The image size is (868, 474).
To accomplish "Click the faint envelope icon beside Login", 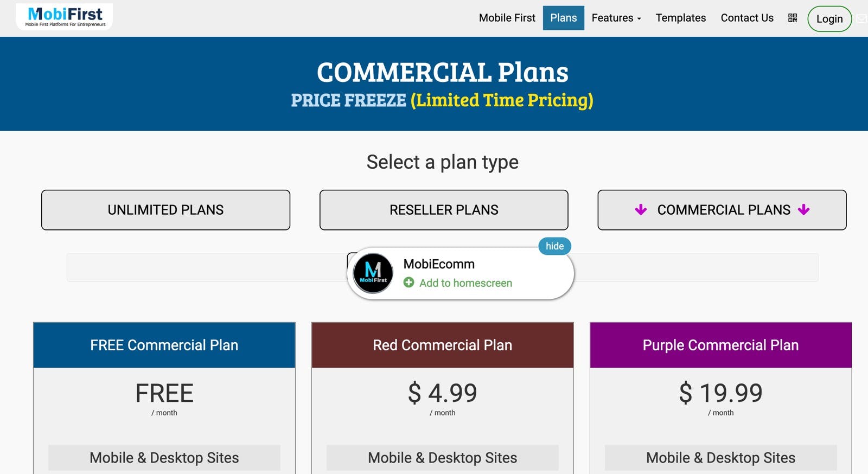I will (x=861, y=18).
